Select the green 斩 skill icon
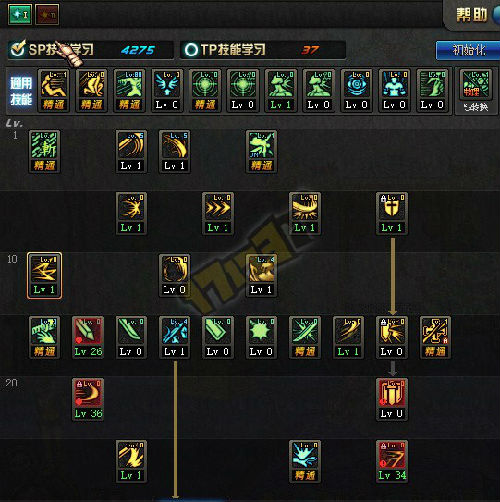Image resolution: width=500 pixels, height=502 pixels. point(44,151)
